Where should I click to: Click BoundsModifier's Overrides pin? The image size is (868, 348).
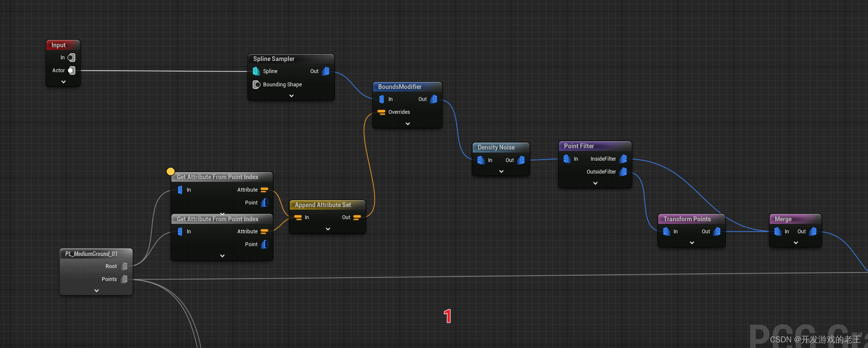(x=381, y=112)
